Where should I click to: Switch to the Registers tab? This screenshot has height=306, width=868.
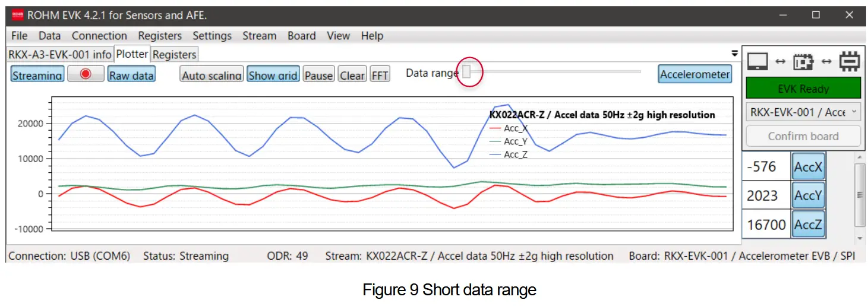[174, 55]
